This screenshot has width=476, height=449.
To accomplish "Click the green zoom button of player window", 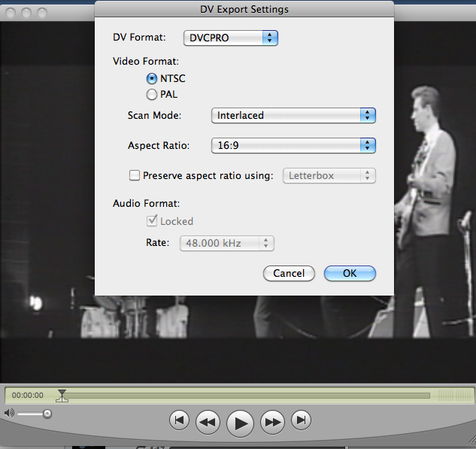I will (42, 13).
